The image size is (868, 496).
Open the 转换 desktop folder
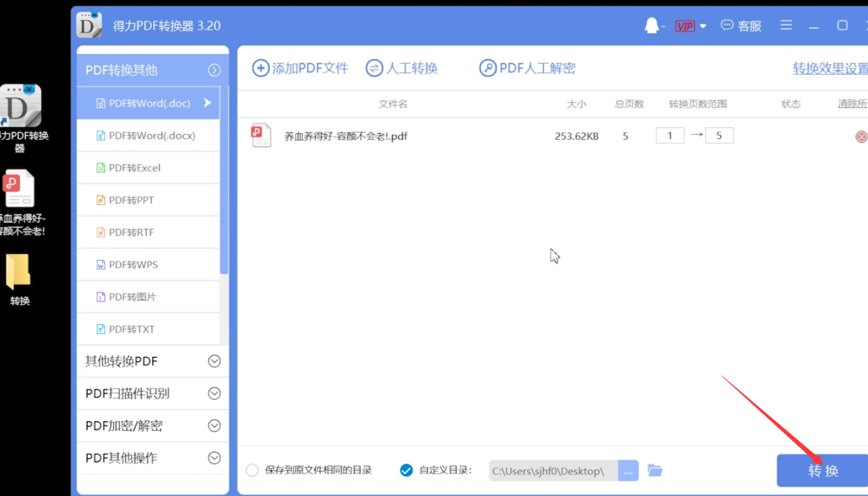19,280
